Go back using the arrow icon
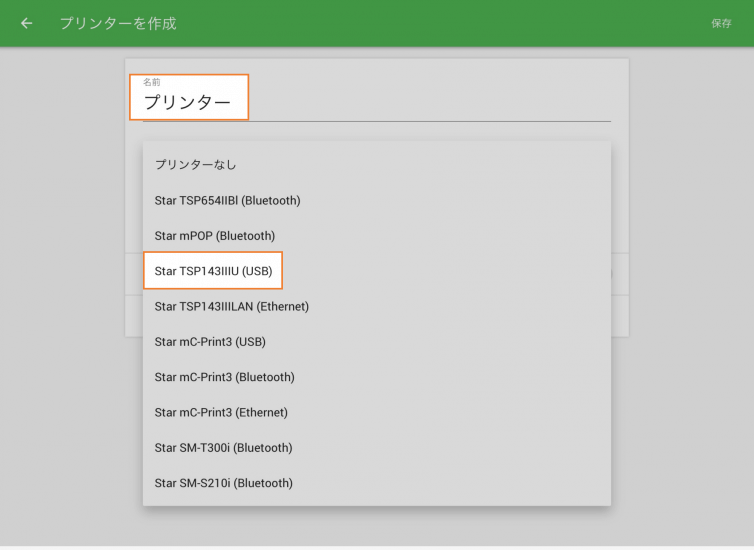Image resolution: width=754 pixels, height=550 pixels. (26, 23)
